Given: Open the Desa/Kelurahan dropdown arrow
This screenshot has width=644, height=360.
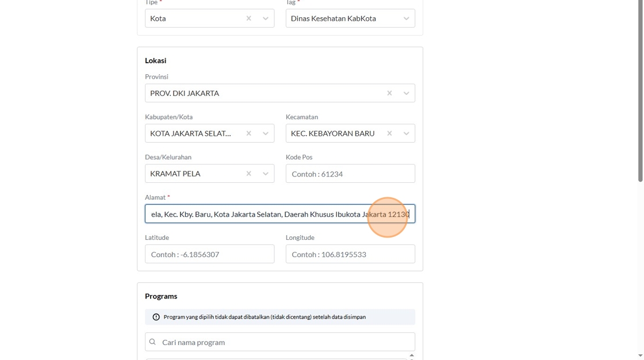Looking at the screenshot, I should [x=266, y=174].
